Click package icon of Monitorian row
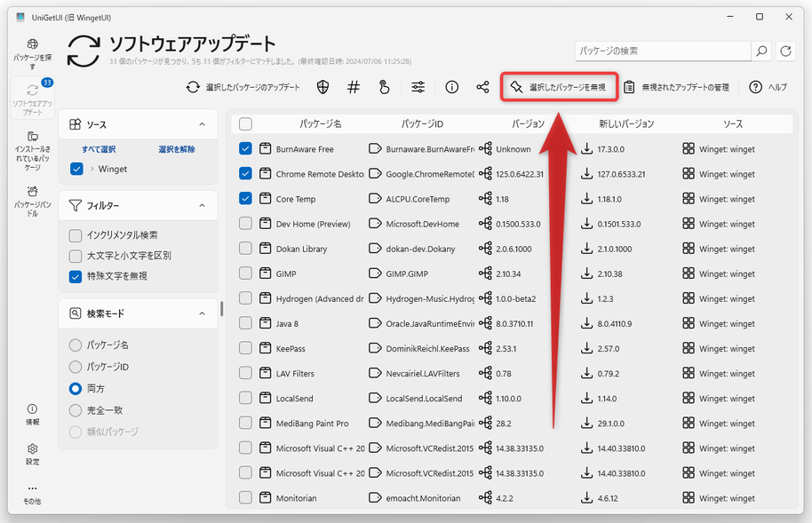The width and height of the screenshot is (812, 523). (265, 497)
